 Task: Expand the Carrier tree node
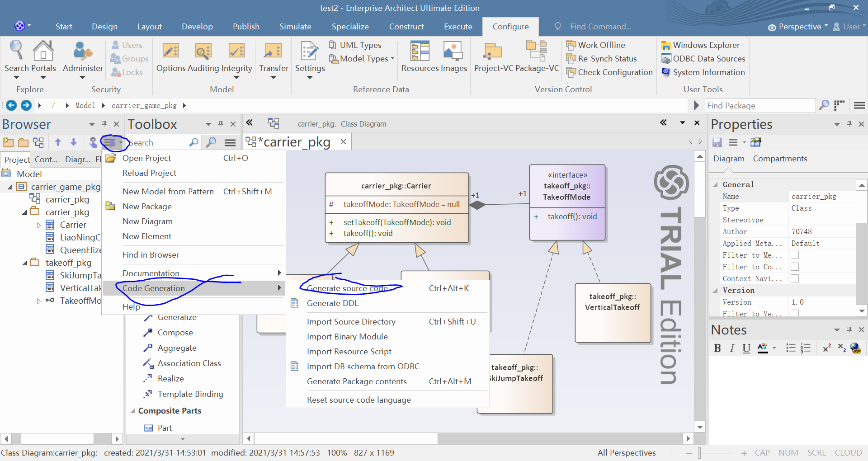pyautogui.click(x=39, y=225)
